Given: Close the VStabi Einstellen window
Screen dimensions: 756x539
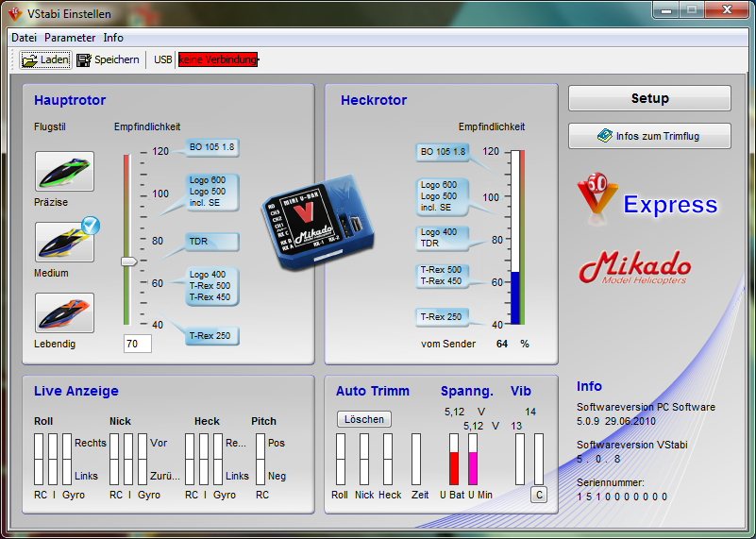Looking at the screenshot, I should tap(727, 9).
